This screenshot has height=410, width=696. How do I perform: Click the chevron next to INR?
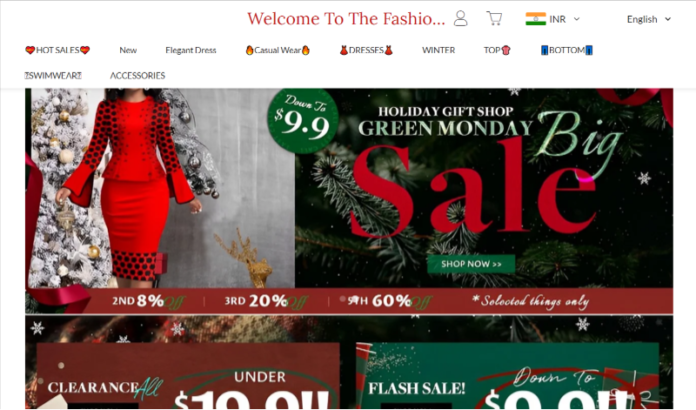(577, 19)
